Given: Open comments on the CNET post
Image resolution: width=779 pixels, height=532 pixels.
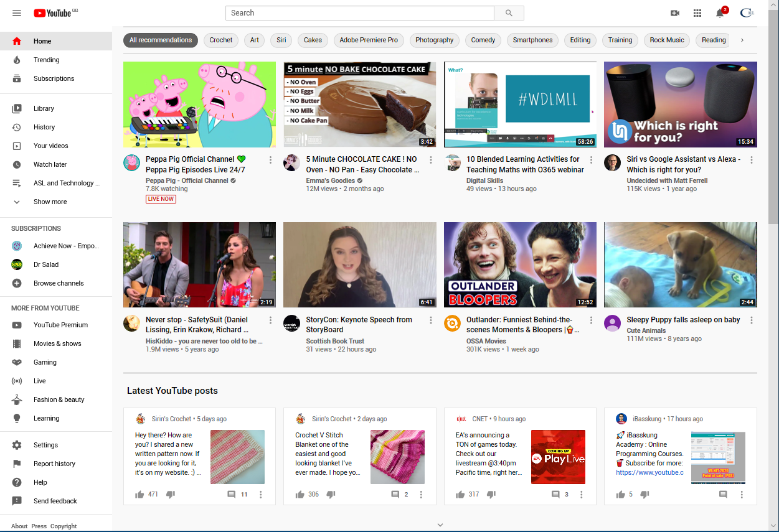Looking at the screenshot, I should [555, 494].
